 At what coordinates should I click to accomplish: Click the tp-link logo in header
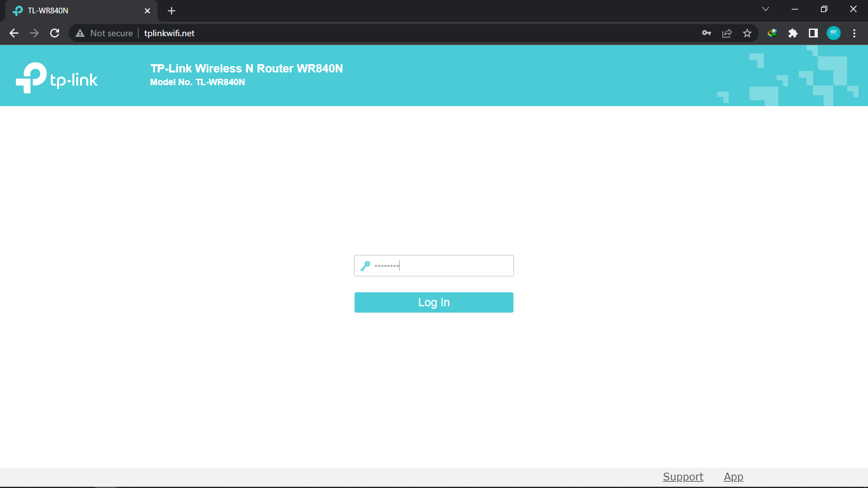(57, 78)
